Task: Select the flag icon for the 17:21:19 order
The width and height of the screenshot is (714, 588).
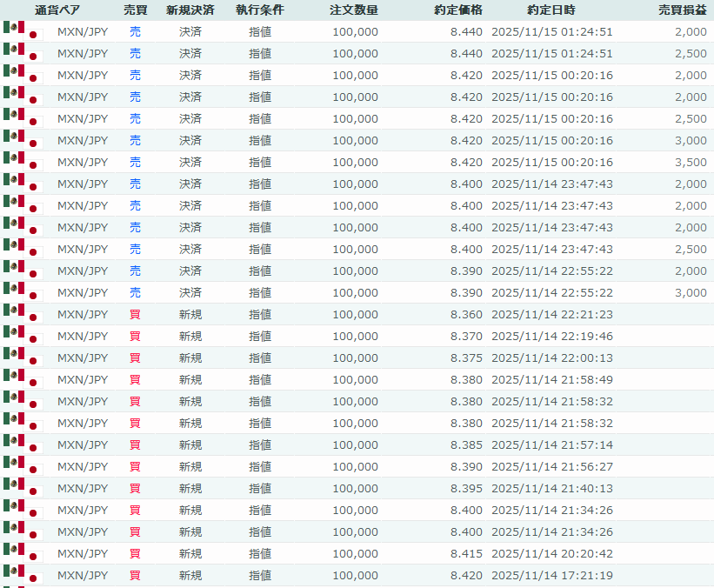Action: point(23,575)
